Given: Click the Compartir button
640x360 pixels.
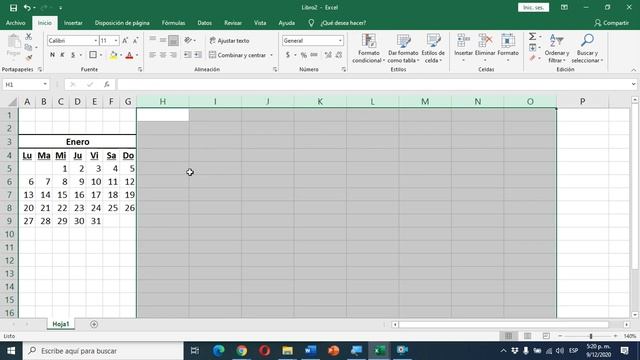Looking at the screenshot, I should (611, 23).
